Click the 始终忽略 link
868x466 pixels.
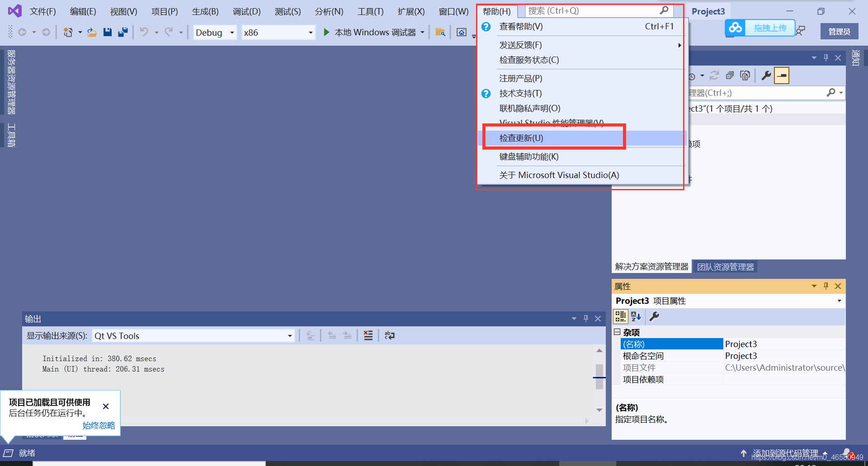(99, 425)
